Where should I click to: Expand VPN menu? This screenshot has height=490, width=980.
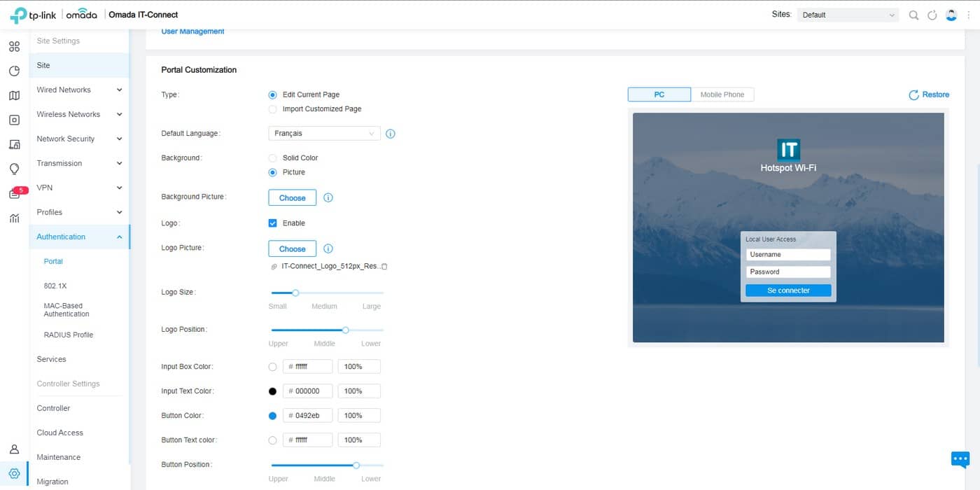tap(79, 188)
